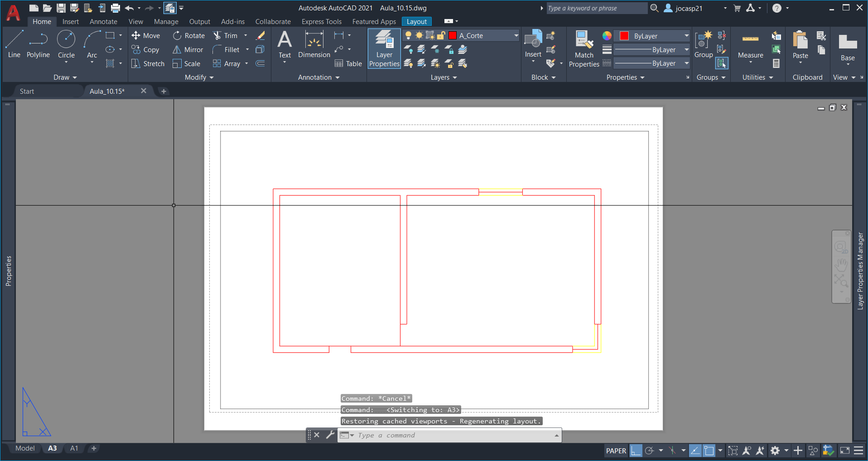Click the Fillet tool
This screenshot has width=868, height=461.
[226, 49]
